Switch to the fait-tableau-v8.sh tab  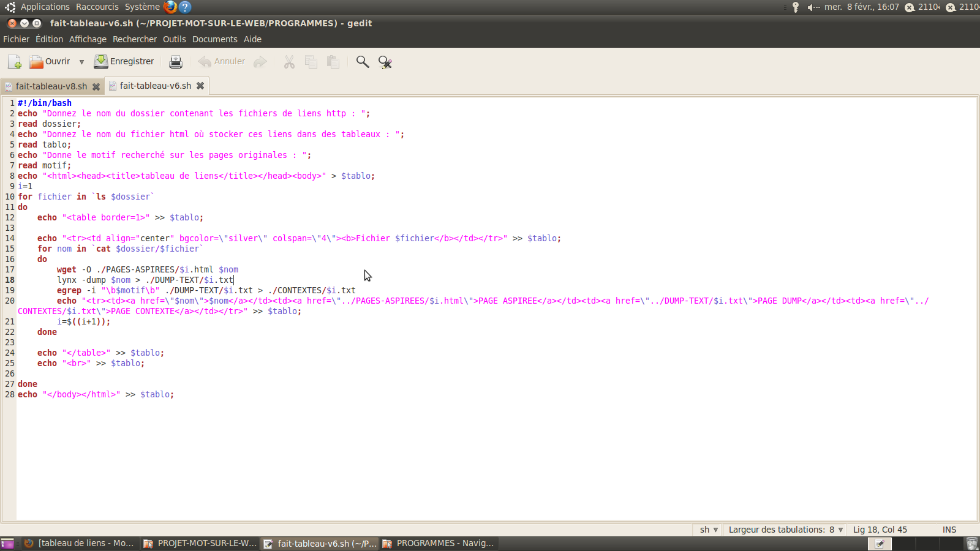(51, 86)
